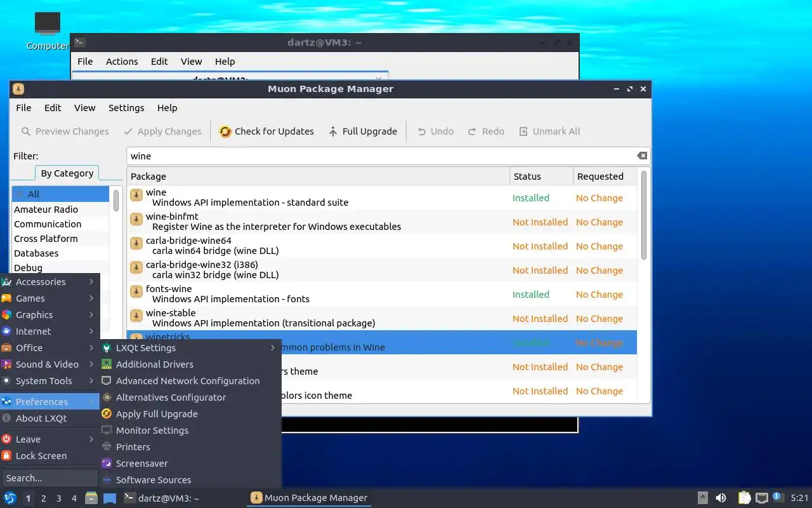Expand the Graphics menu category
The width and height of the screenshot is (812, 508).
point(49,315)
